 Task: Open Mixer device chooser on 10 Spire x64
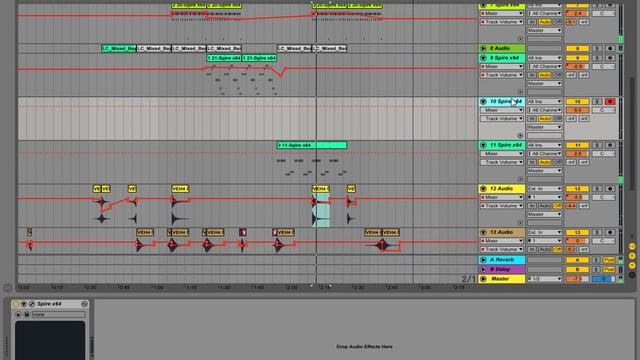(x=502, y=110)
